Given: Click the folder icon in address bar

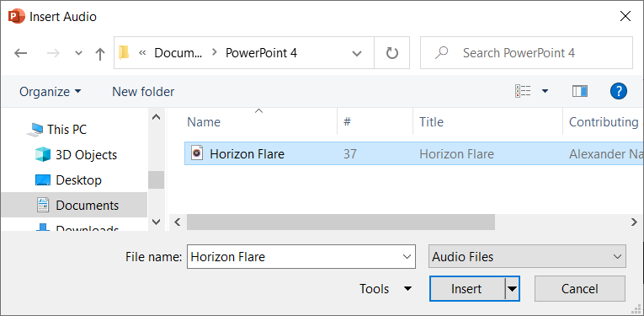Looking at the screenshot, I should tap(124, 52).
